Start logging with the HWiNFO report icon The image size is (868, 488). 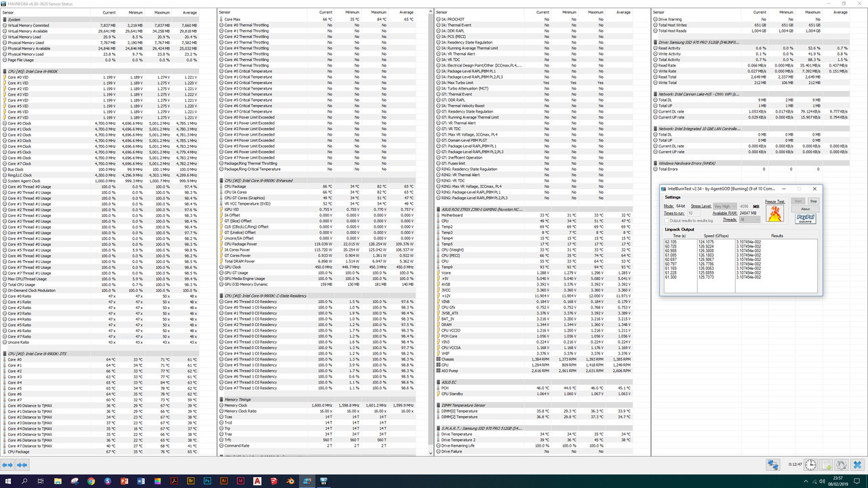click(x=826, y=465)
